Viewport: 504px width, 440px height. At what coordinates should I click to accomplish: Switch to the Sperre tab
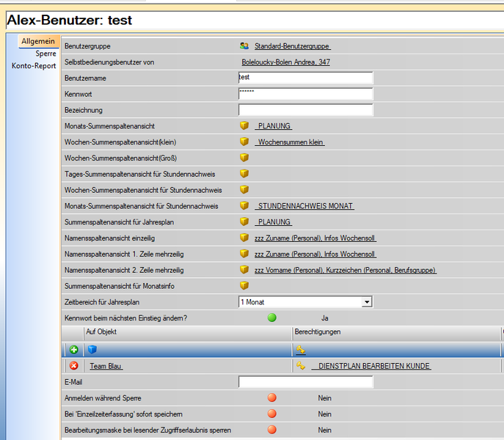45,54
